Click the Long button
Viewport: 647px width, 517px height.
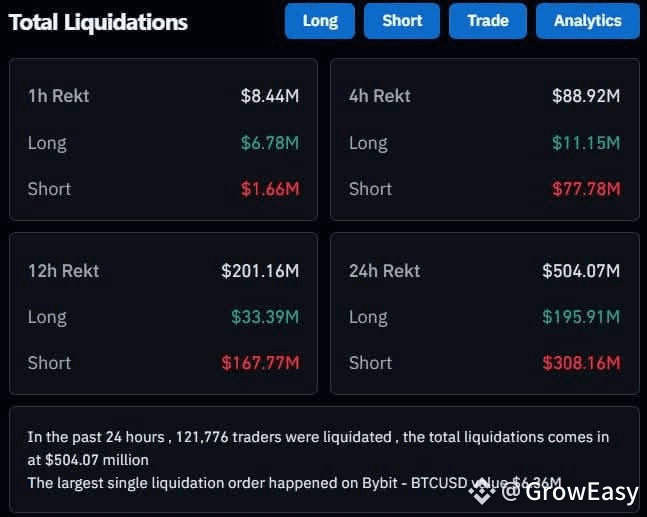tap(320, 21)
